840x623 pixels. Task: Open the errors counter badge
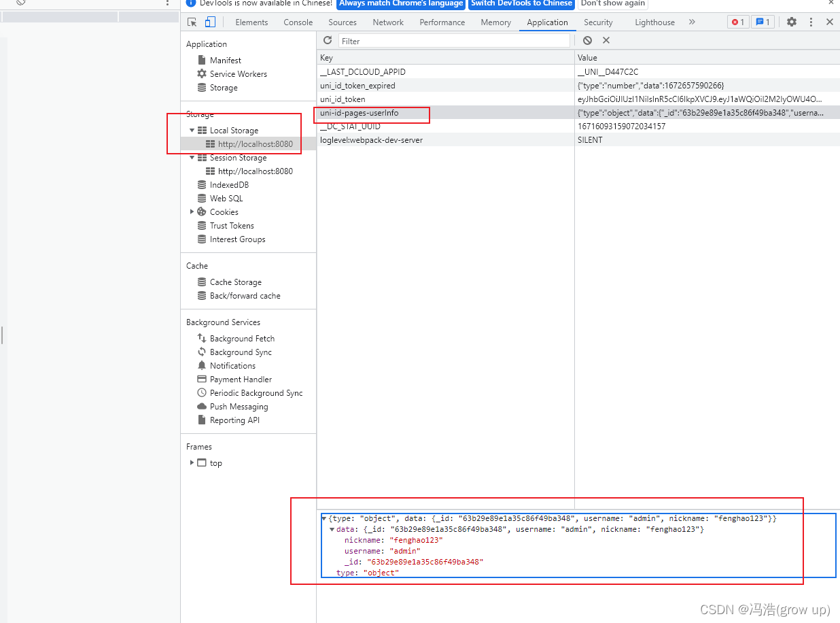click(x=738, y=22)
